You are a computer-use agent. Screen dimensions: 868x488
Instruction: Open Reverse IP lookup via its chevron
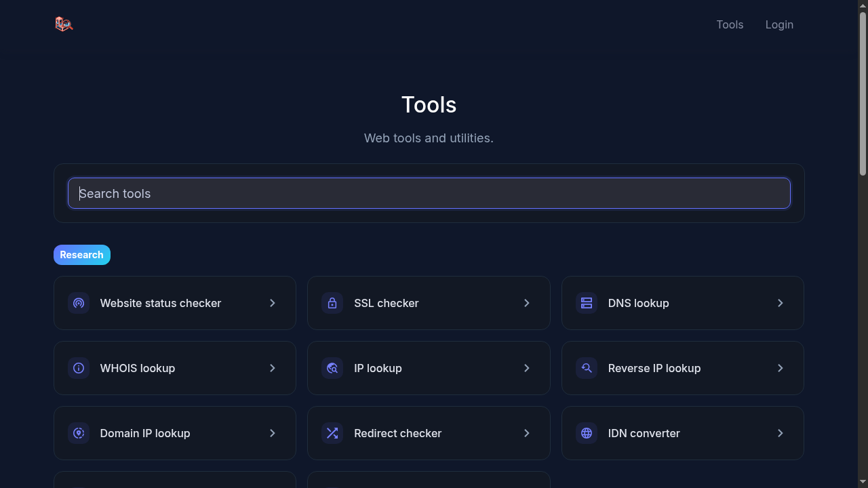[781, 368]
